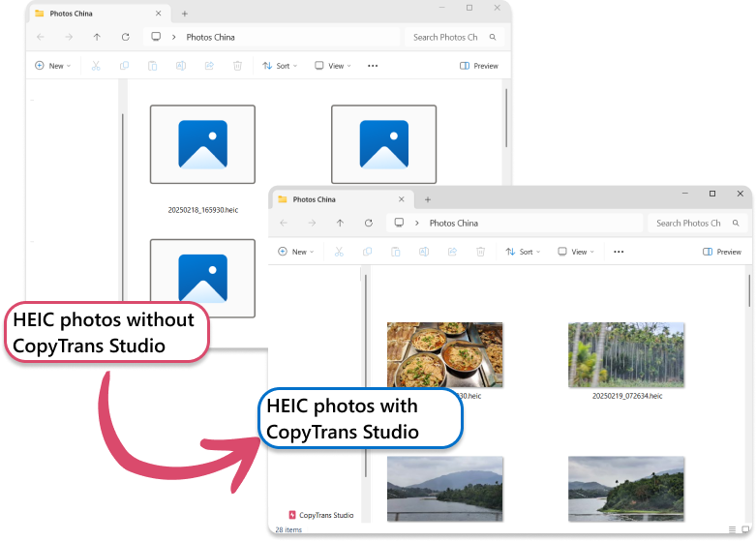Open See more ellipsis in front window

[x=619, y=252]
